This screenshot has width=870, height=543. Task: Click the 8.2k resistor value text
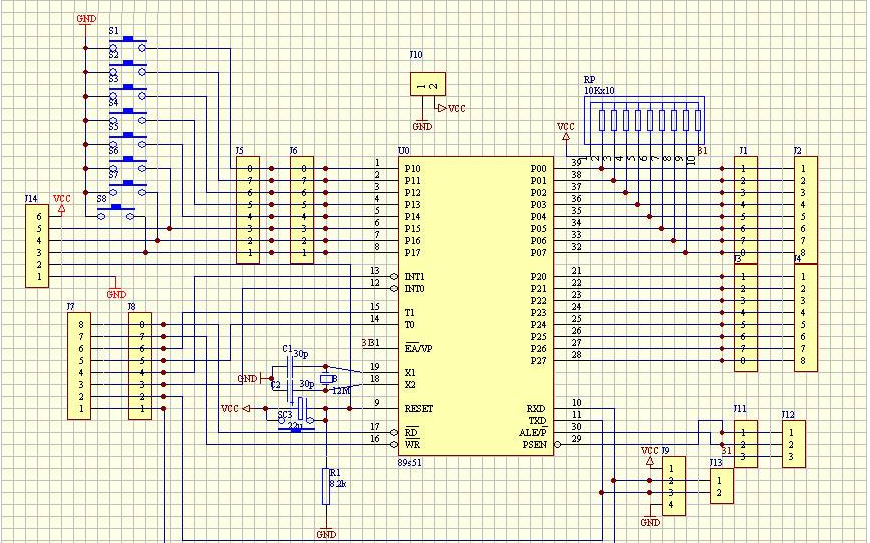click(x=338, y=484)
